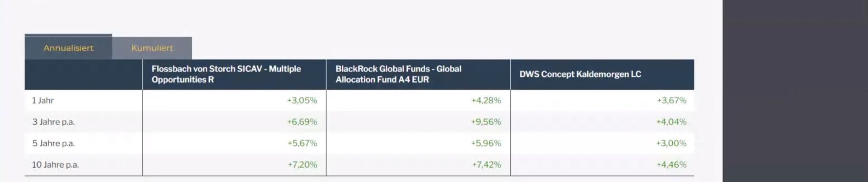Select the +5,96% value cell
This screenshot has height=182, width=868.
(x=486, y=143)
